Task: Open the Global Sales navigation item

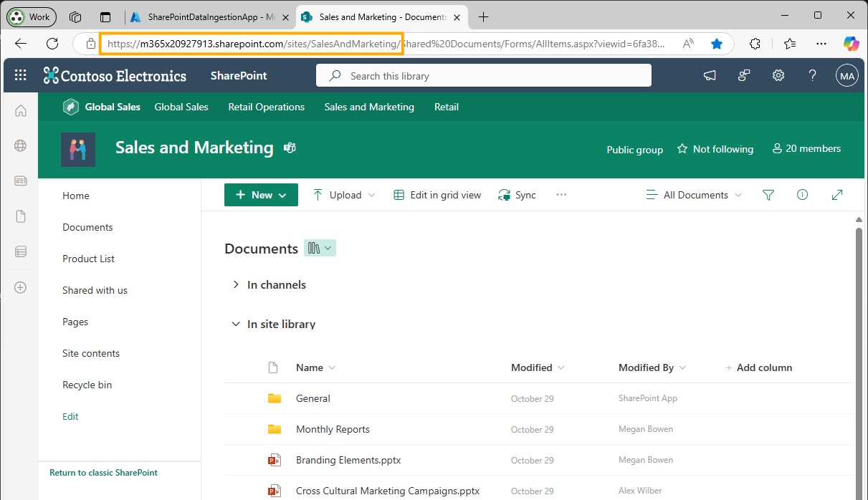Action: point(181,107)
